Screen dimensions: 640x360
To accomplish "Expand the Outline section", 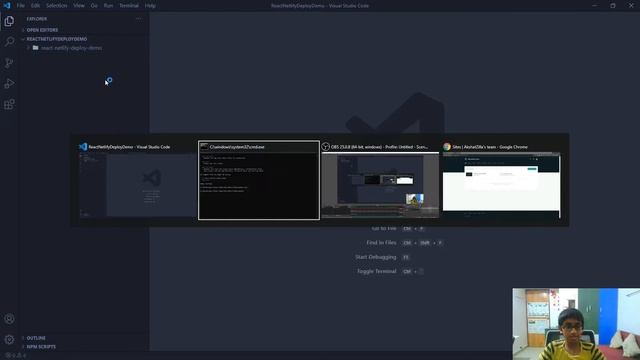I will pos(36,338).
